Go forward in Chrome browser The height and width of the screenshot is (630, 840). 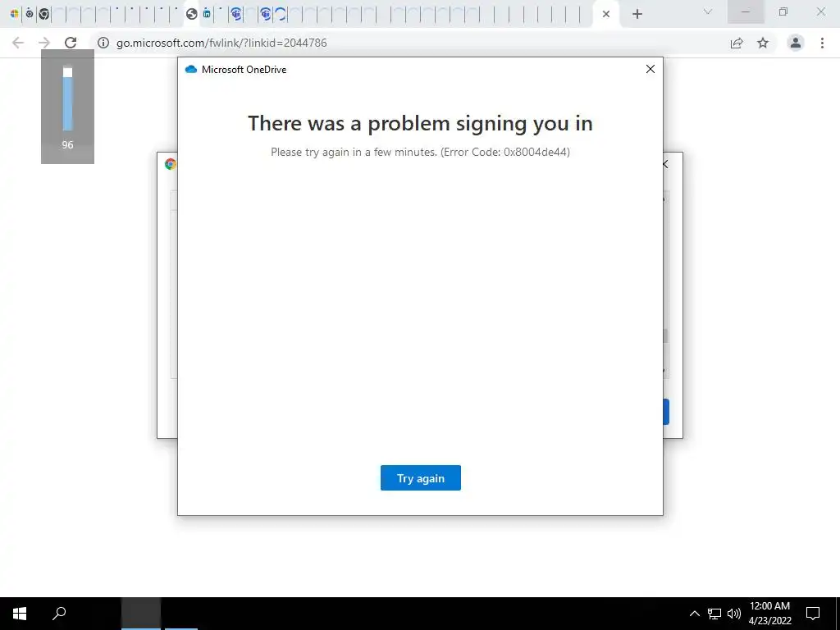coord(44,43)
